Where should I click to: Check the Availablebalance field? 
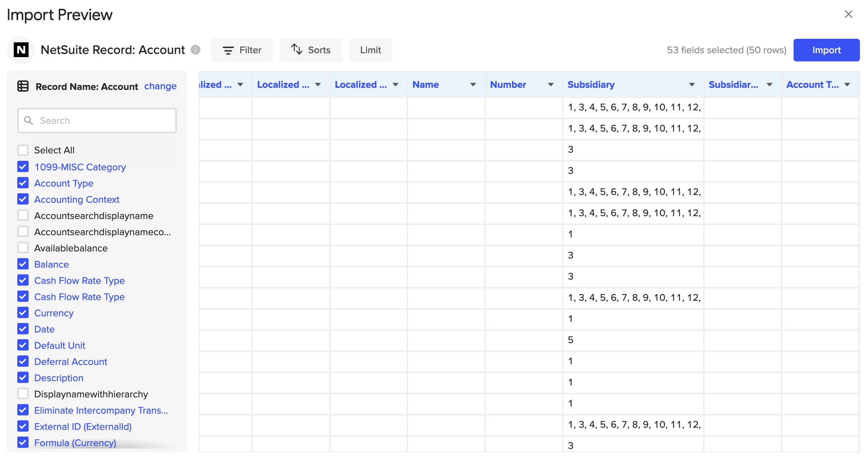pyautogui.click(x=23, y=248)
